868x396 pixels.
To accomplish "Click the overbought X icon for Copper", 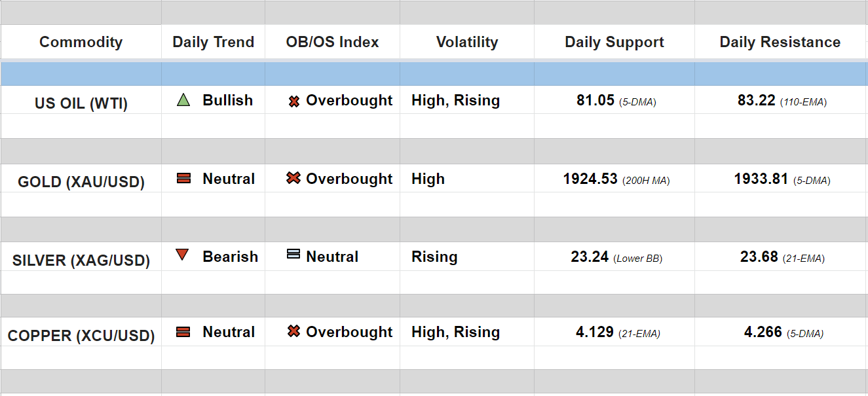I will pos(293,332).
